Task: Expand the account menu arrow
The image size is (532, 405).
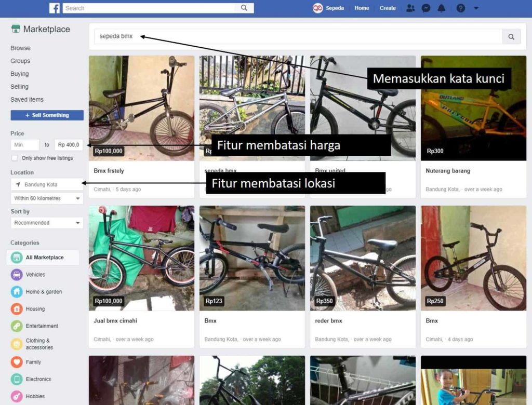Action: click(476, 8)
